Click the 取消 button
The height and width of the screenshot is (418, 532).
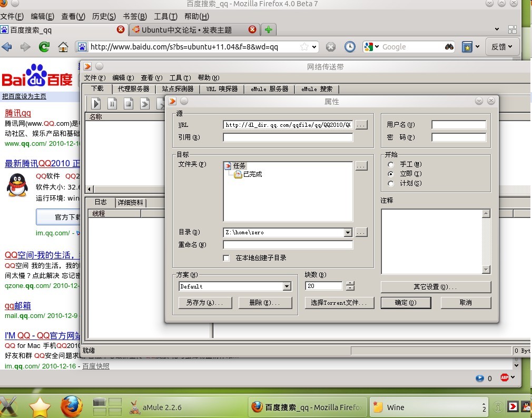click(x=466, y=302)
